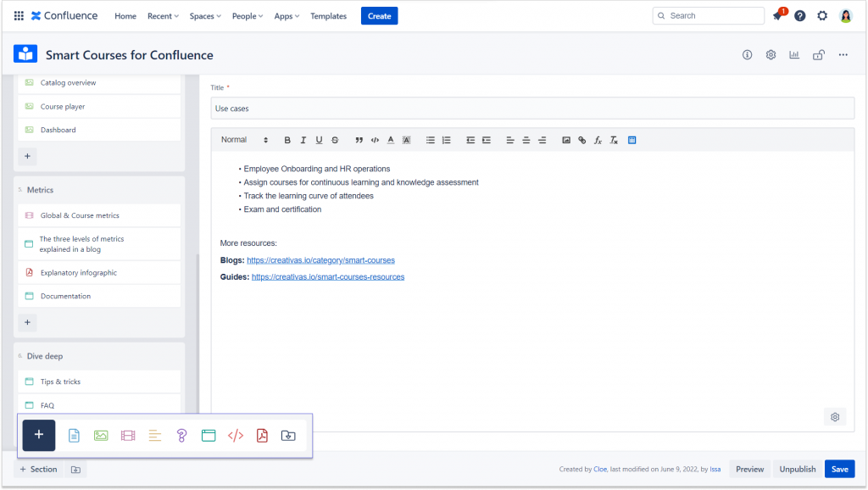Unpublish the Use cases page
This screenshot has height=490, width=868.
pyautogui.click(x=797, y=468)
